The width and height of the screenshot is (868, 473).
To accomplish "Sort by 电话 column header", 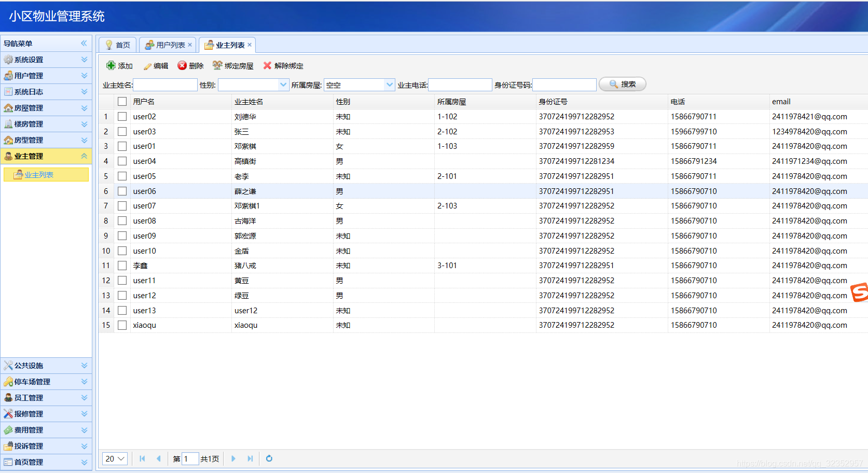I will click(718, 102).
